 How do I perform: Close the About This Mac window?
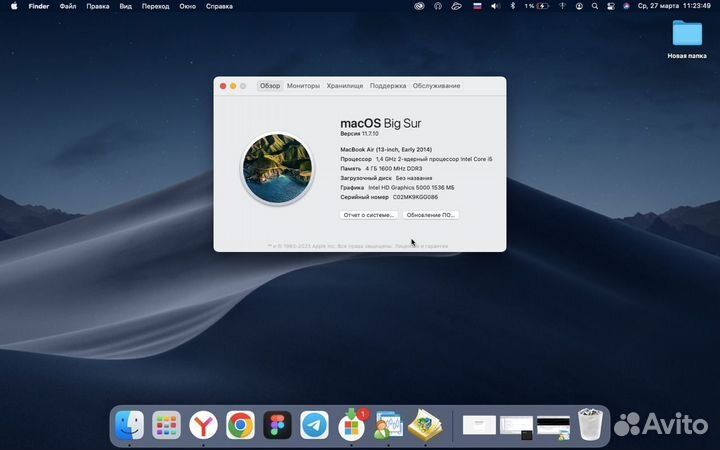click(223, 86)
